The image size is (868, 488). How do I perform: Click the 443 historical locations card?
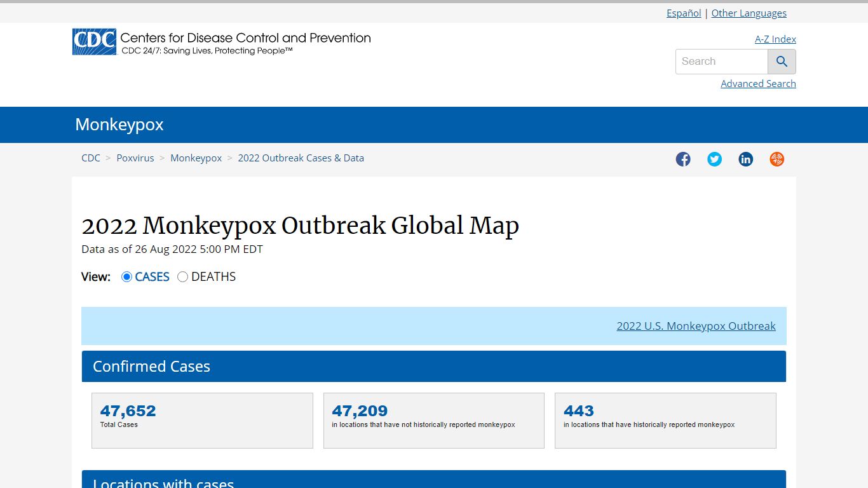(665, 421)
